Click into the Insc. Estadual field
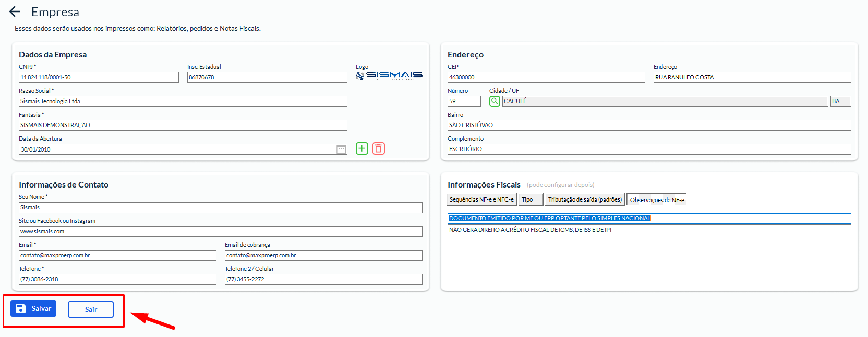The height and width of the screenshot is (337, 868). [x=267, y=77]
